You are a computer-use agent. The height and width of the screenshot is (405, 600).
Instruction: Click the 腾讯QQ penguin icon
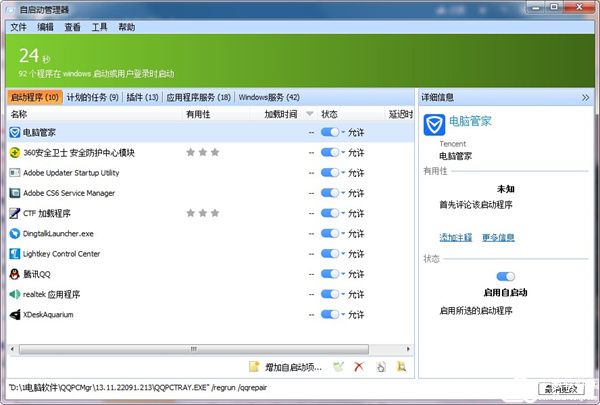click(x=15, y=274)
